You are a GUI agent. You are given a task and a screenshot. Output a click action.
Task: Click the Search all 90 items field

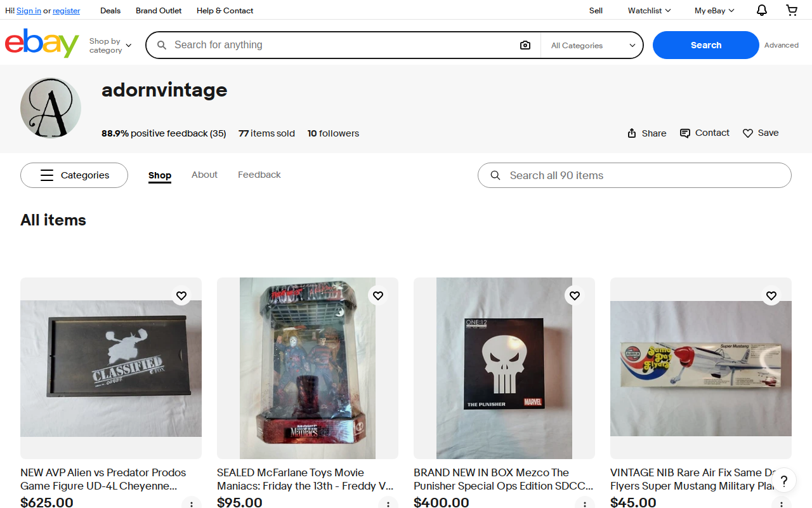634,175
